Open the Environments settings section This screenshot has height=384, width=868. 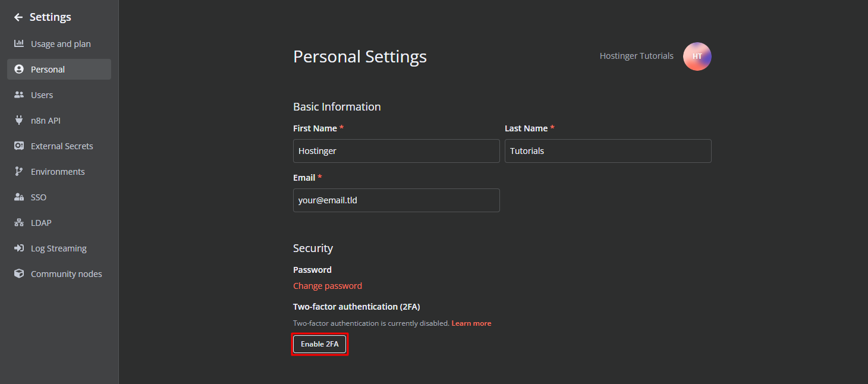(x=58, y=171)
